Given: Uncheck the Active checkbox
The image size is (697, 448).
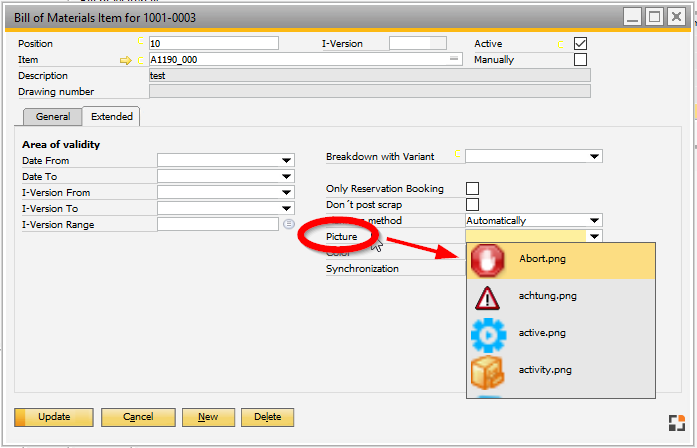Looking at the screenshot, I should [x=580, y=44].
